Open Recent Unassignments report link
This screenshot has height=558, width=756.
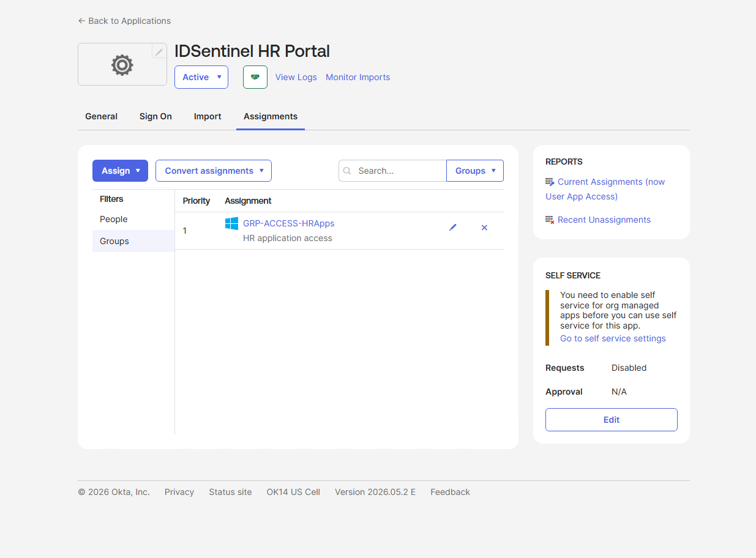(x=604, y=220)
